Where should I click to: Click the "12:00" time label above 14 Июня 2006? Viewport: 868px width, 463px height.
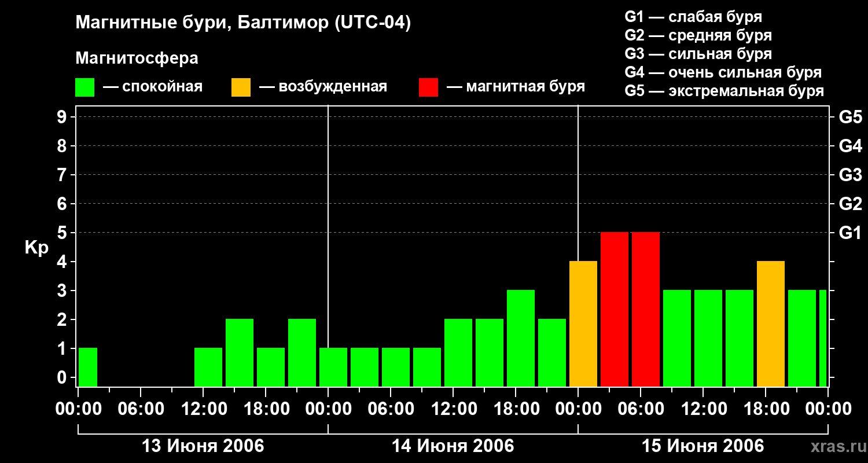click(x=453, y=409)
